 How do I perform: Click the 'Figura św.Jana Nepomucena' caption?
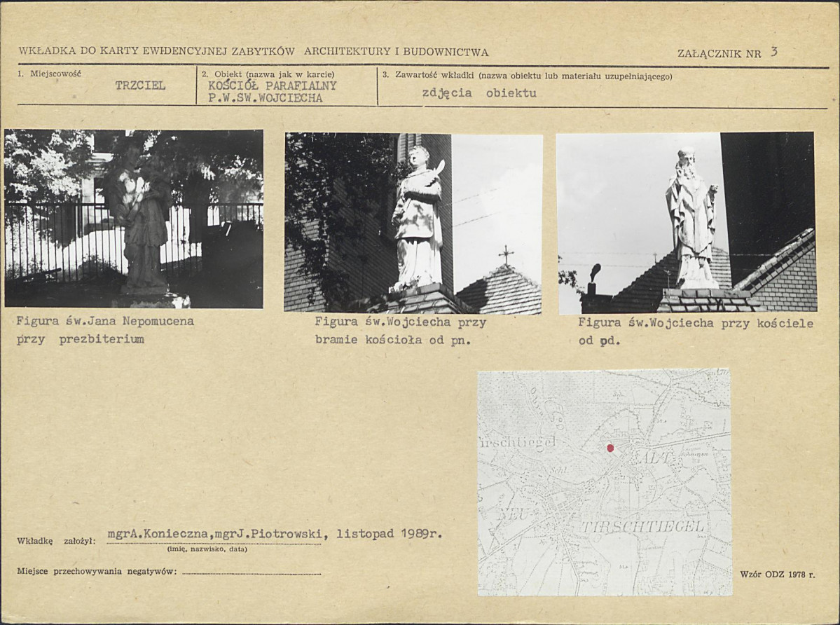[105, 322]
